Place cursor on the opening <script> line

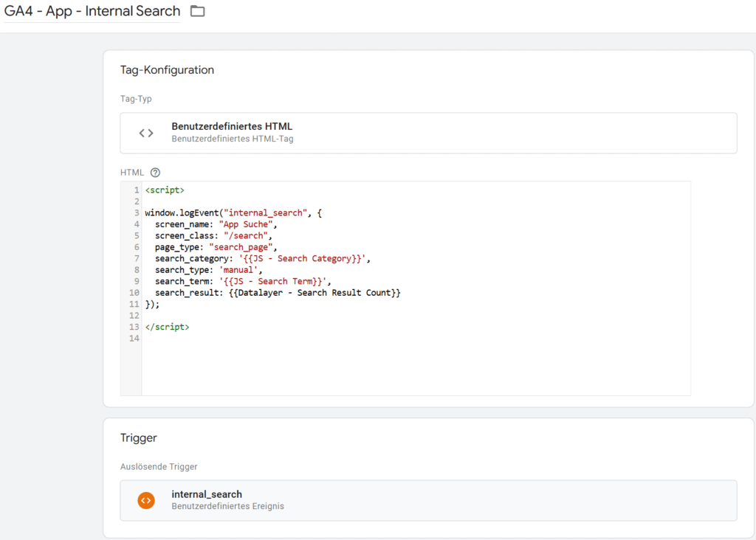click(x=165, y=190)
